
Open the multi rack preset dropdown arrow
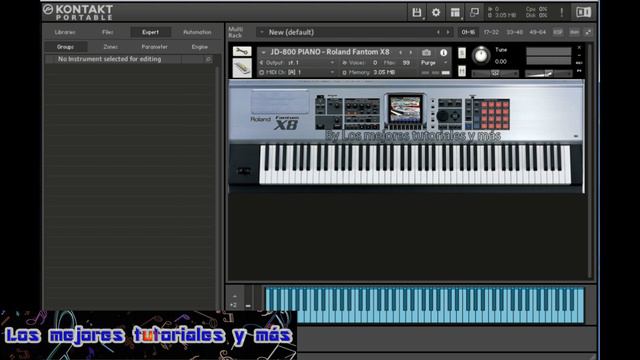[x=262, y=32]
